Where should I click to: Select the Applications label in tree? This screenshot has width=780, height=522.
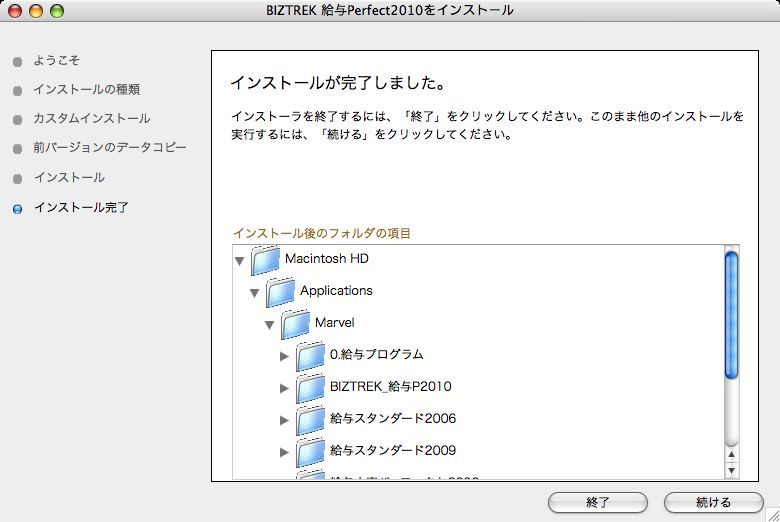336,291
